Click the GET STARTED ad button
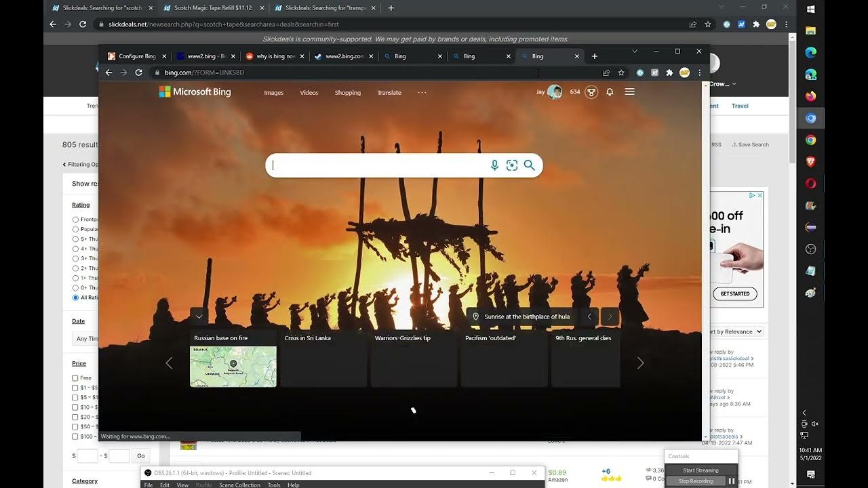Viewport: 868px width, 488px height. [735, 293]
